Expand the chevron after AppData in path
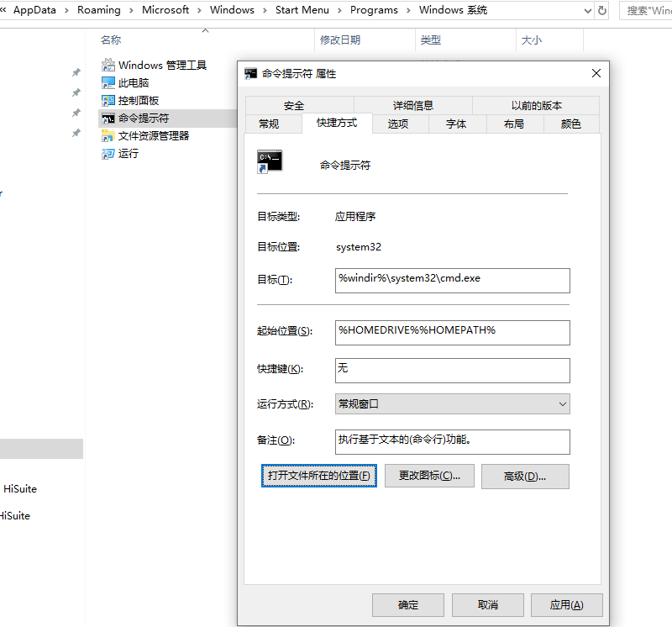The width and height of the screenshot is (672, 627). [x=66, y=10]
